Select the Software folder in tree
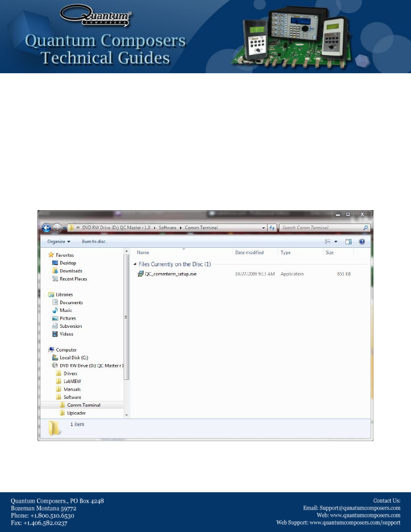The height and width of the screenshot is (532, 411). pyautogui.click(x=68, y=397)
